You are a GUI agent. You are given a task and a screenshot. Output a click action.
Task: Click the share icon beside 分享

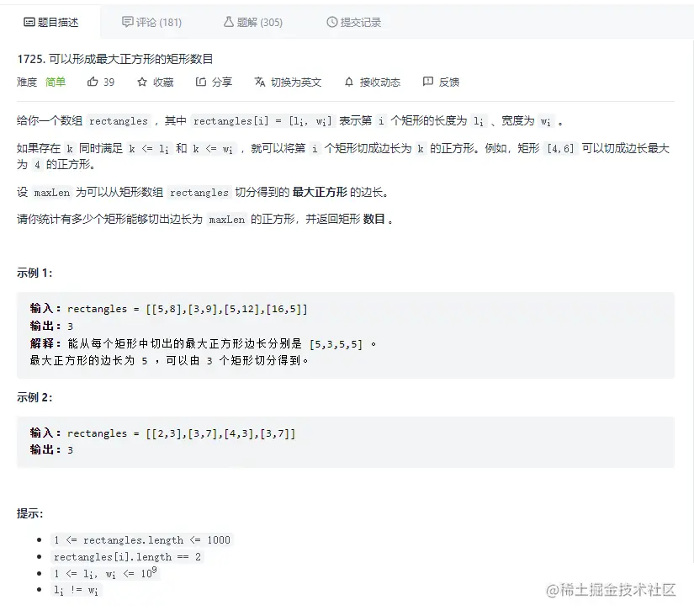[x=201, y=82]
